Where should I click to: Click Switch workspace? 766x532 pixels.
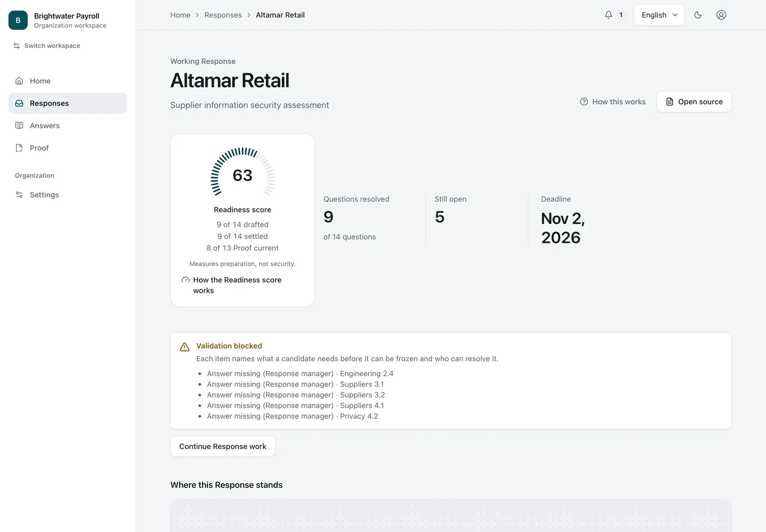click(x=47, y=46)
